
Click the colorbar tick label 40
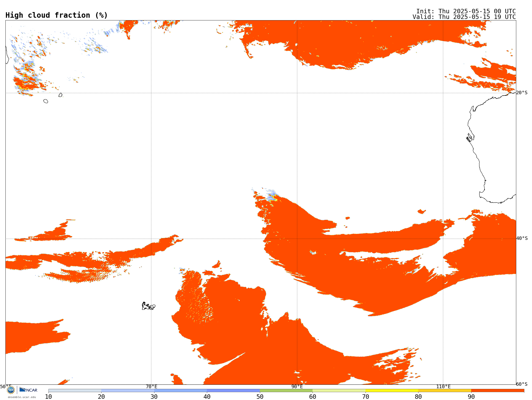pyautogui.click(x=207, y=397)
